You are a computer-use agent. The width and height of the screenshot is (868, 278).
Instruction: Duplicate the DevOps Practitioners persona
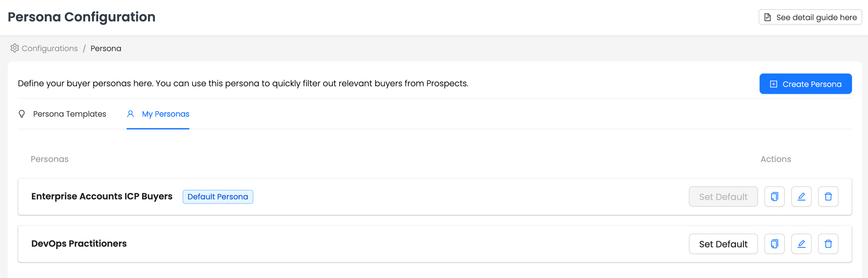[774, 244]
